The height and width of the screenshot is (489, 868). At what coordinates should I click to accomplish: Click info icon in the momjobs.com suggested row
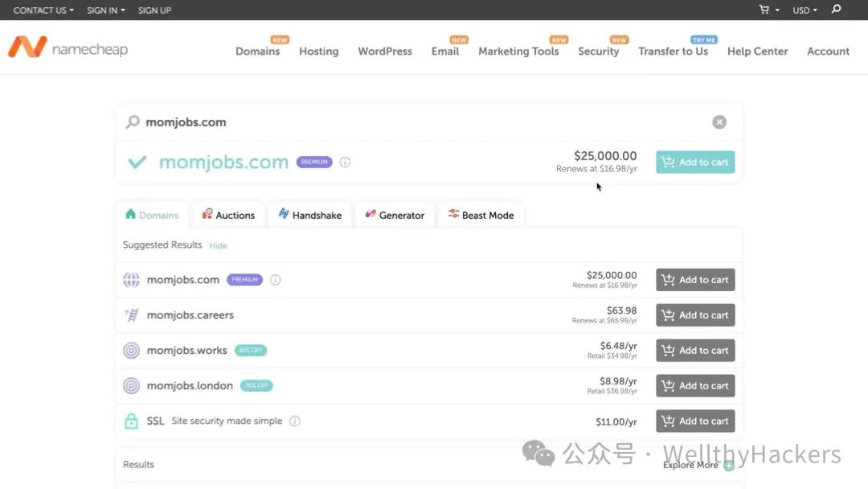pos(275,280)
